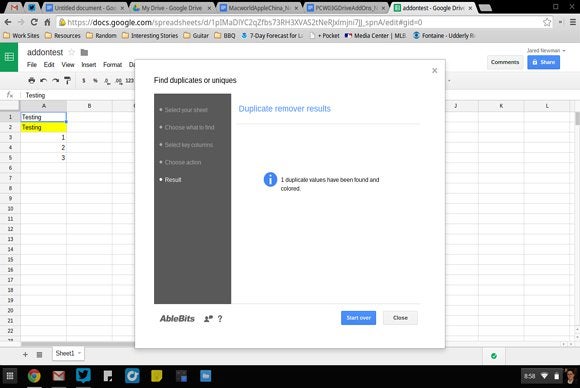
Task: Click the browser Home icon
Action: click(x=47, y=22)
